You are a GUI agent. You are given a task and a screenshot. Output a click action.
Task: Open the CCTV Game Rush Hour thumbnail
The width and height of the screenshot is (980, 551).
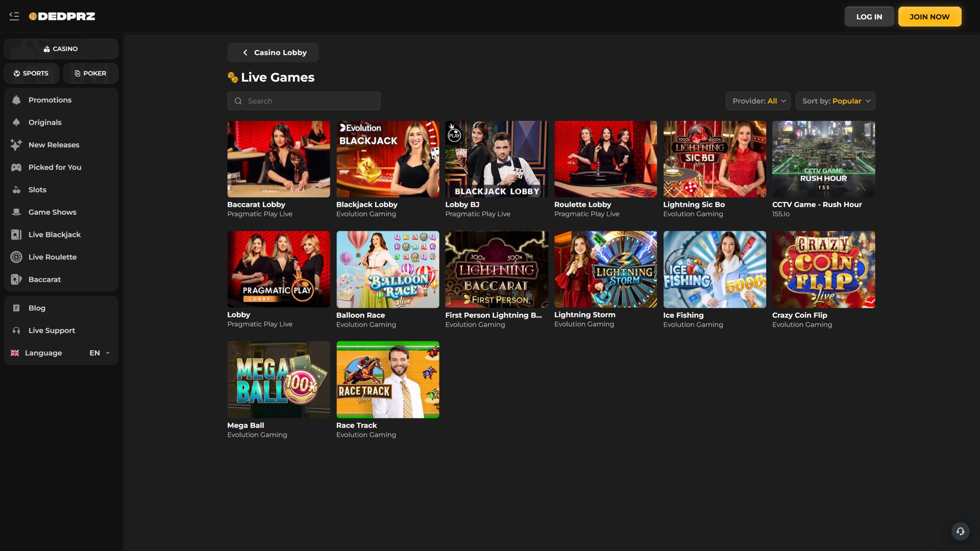coord(824,159)
